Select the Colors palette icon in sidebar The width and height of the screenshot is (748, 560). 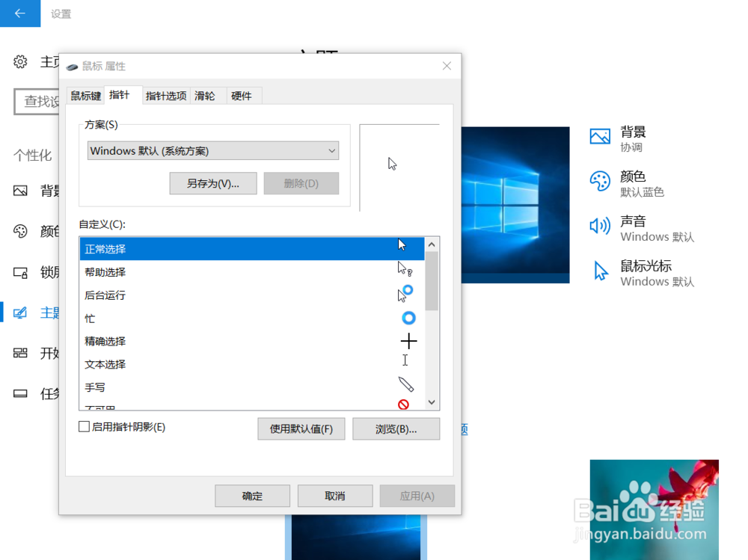(20, 231)
